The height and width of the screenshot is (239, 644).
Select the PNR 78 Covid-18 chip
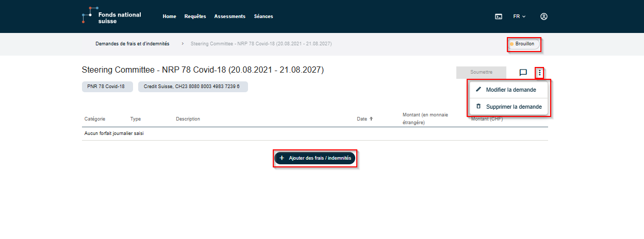click(x=106, y=87)
